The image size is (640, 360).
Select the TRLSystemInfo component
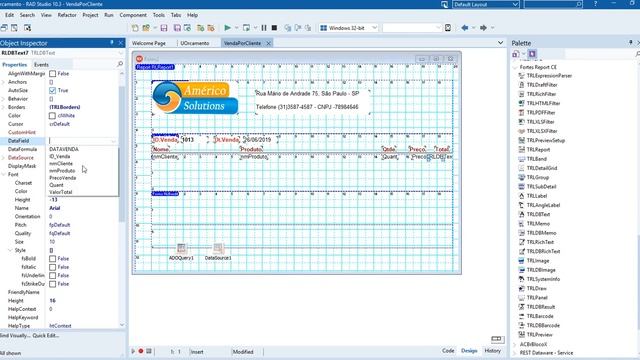coord(543,279)
